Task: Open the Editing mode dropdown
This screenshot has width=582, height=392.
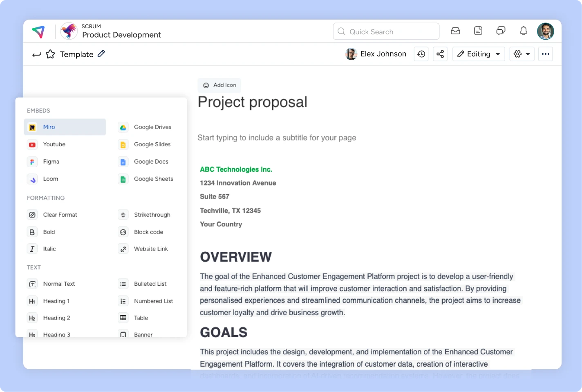Action: tap(479, 54)
